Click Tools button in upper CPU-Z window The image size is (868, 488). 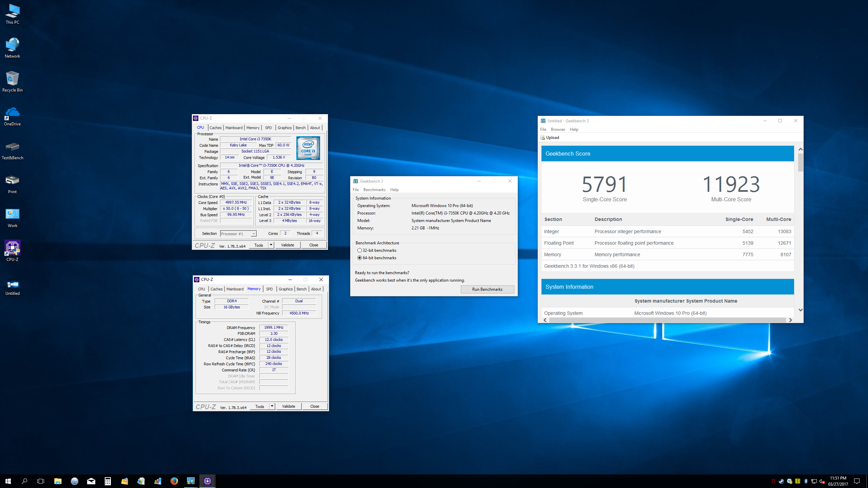click(259, 245)
